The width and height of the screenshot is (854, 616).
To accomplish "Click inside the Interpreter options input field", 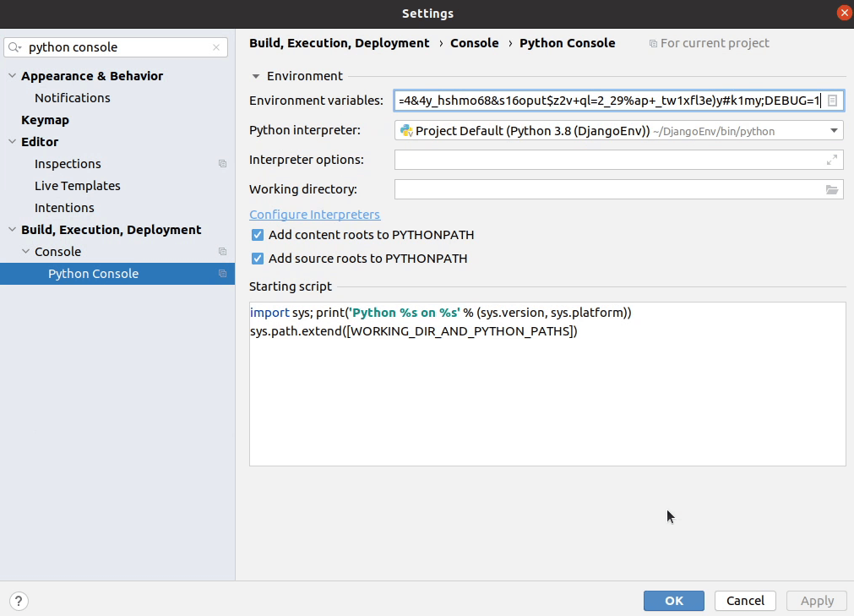I will [591, 159].
